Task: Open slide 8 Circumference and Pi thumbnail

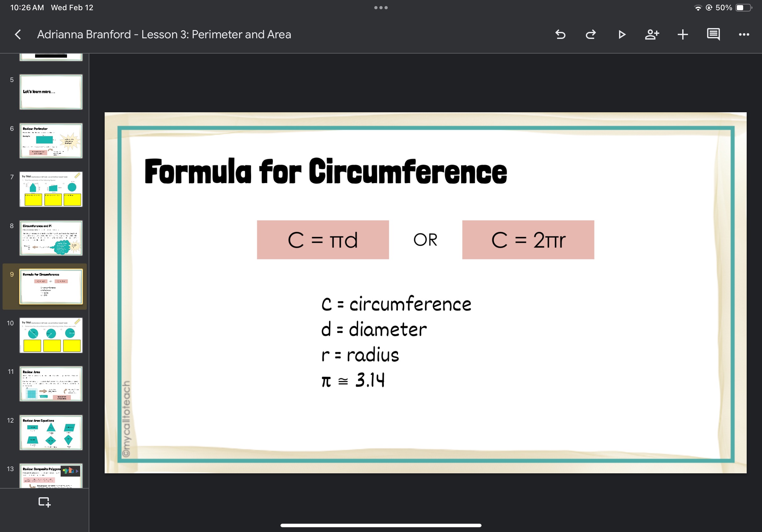Action: [51, 238]
